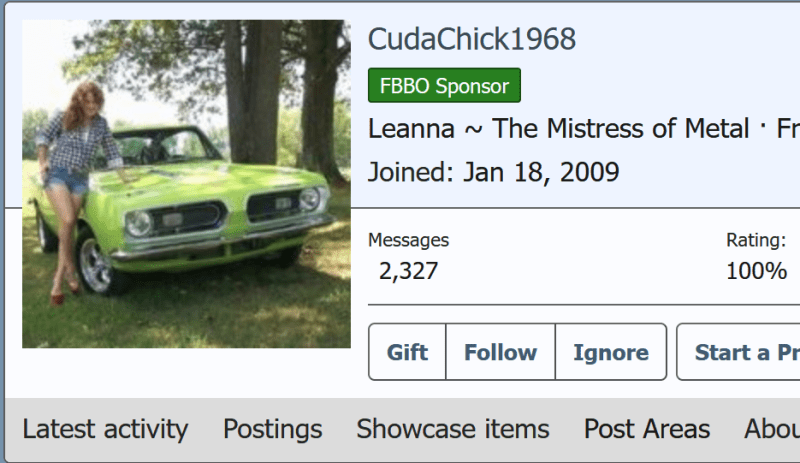The height and width of the screenshot is (463, 800).
Task: Click the partially visible Start a Pr… button
Action: pyautogui.click(x=738, y=352)
